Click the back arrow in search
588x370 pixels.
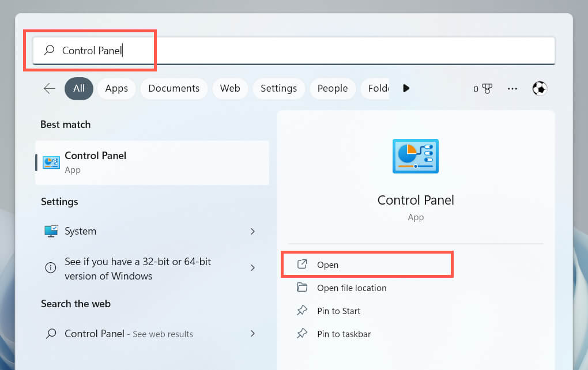(50, 88)
